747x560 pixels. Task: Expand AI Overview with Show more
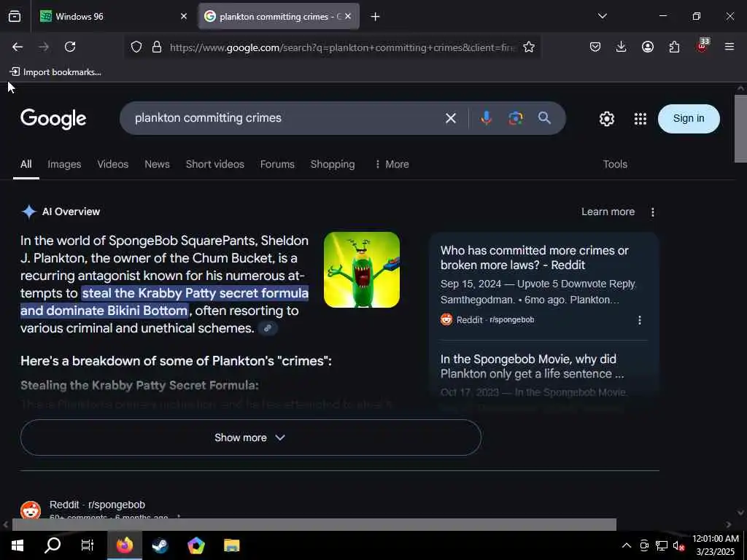pos(251,437)
